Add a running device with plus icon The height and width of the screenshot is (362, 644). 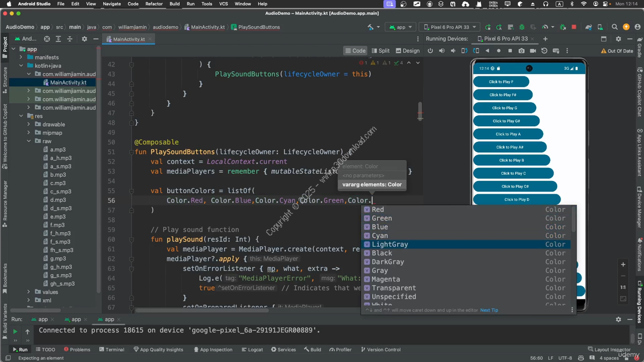pyautogui.click(x=545, y=39)
